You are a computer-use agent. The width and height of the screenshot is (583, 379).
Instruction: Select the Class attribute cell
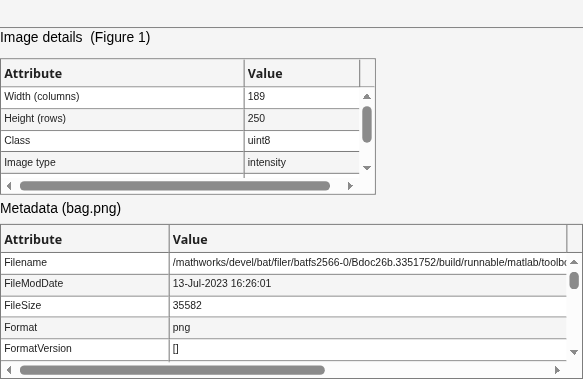122,141
